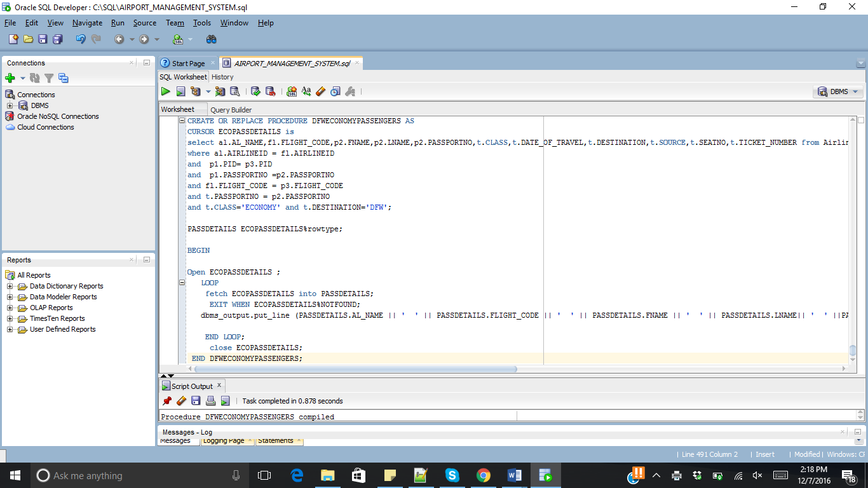This screenshot has width=868, height=488.
Task: Click the Undo icon
Action: [x=80, y=39]
